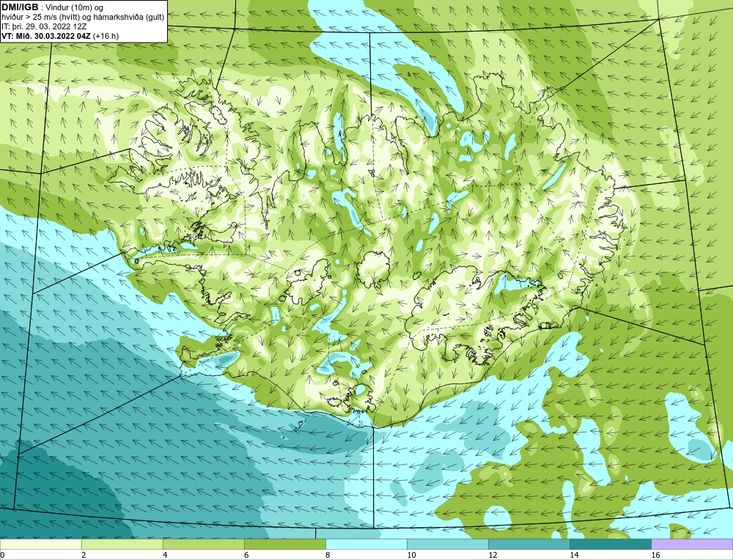
Task: Click the legend label '6'
Action: tap(246, 555)
